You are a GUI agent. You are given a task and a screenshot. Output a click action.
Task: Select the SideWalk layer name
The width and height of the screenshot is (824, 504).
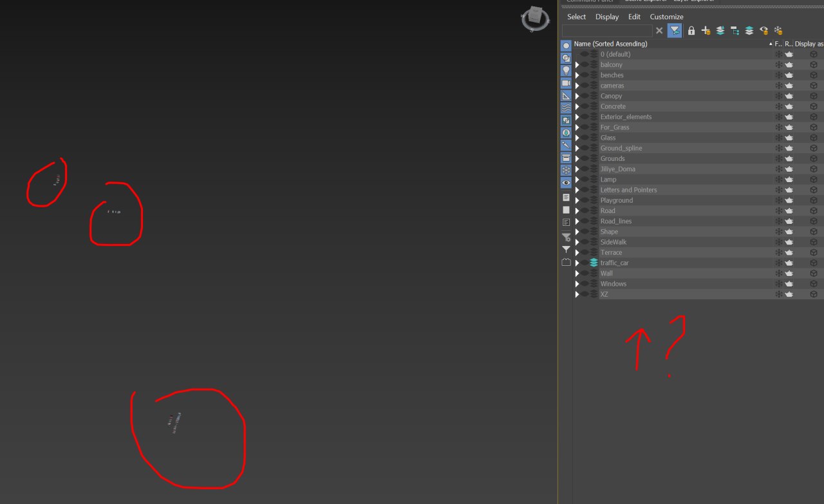613,242
